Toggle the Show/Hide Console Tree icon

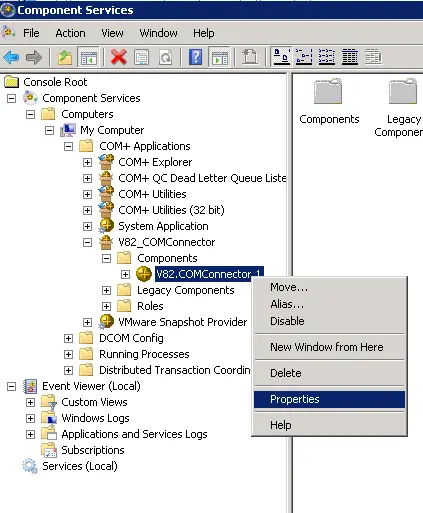88,57
